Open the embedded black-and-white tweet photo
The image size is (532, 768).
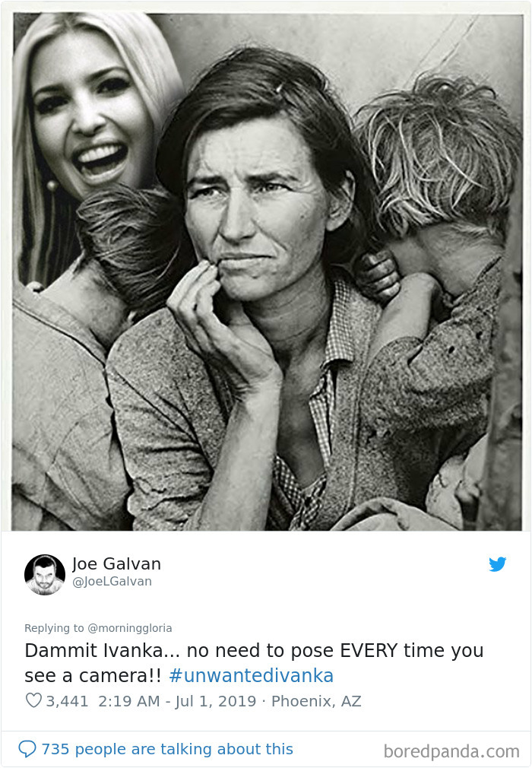coord(268,271)
